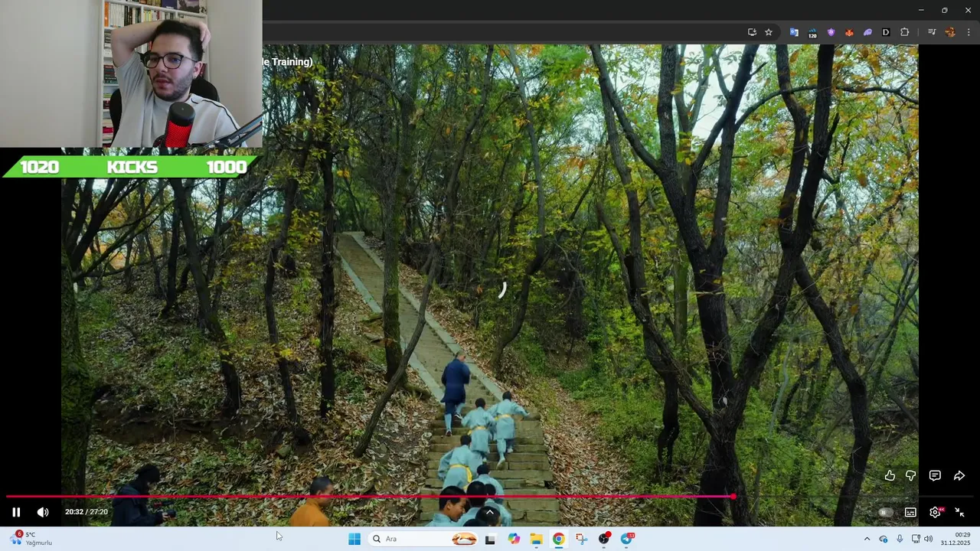Open OneDrive cloud tray icon

click(x=884, y=539)
